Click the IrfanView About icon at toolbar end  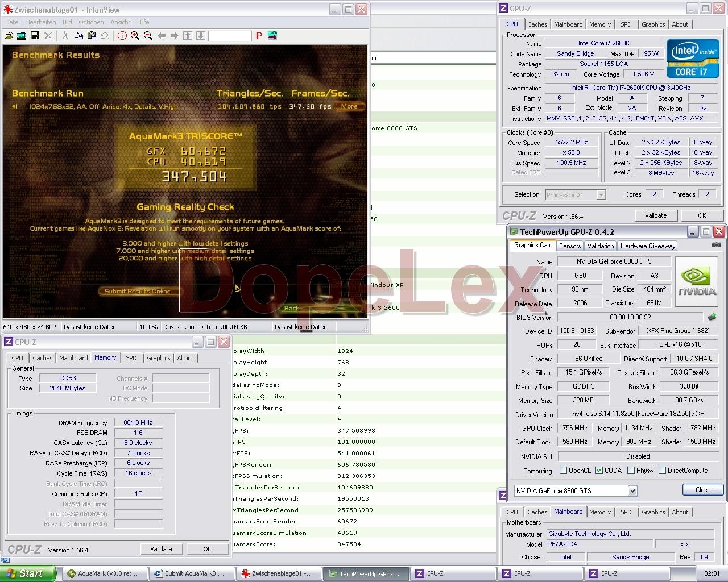[x=272, y=36]
